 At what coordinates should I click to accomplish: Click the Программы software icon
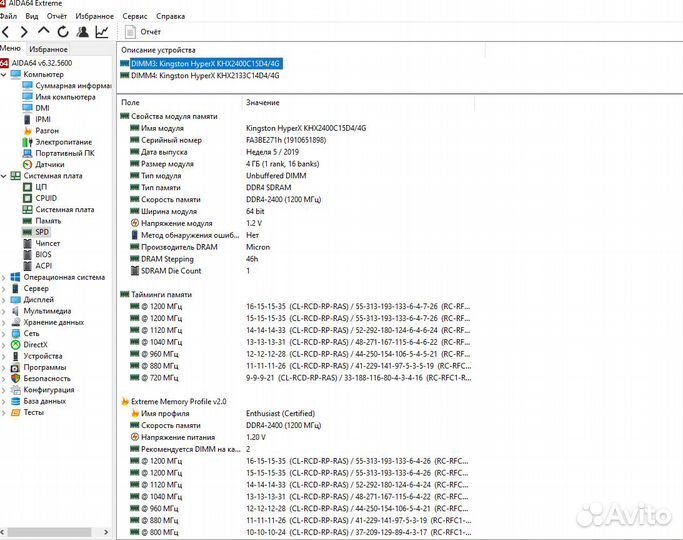15,368
